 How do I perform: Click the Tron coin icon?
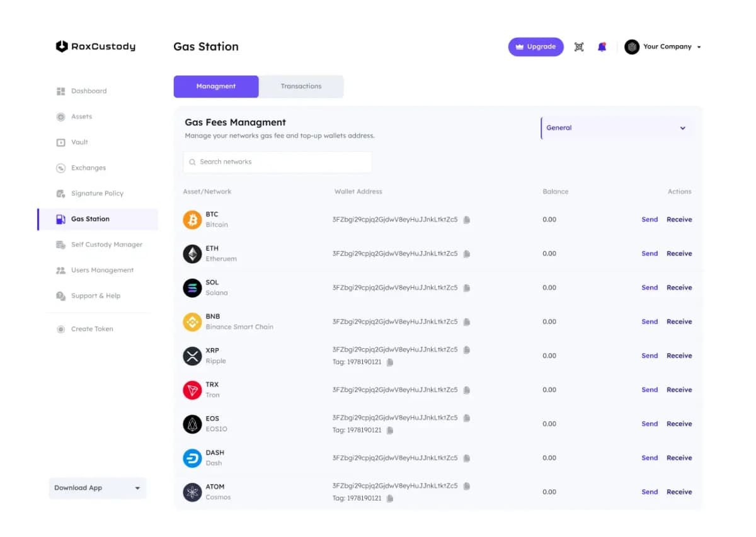coord(192,390)
